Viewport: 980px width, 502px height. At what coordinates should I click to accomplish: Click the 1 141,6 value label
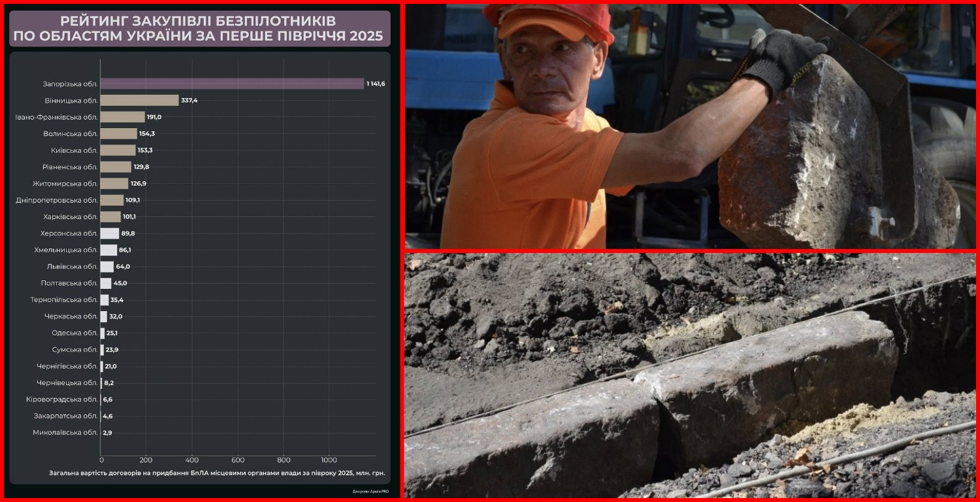pos(376,84)
